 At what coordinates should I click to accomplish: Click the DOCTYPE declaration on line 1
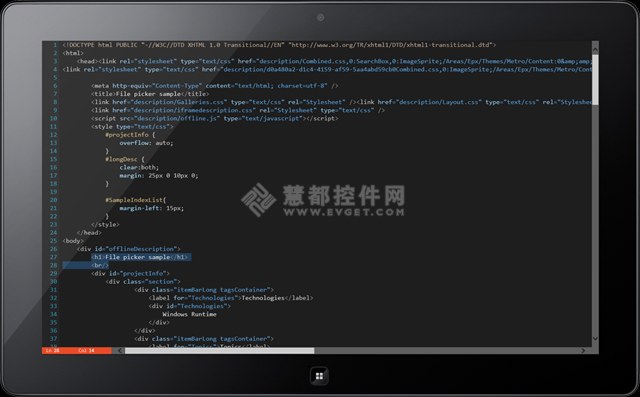(x=279, y=45)
